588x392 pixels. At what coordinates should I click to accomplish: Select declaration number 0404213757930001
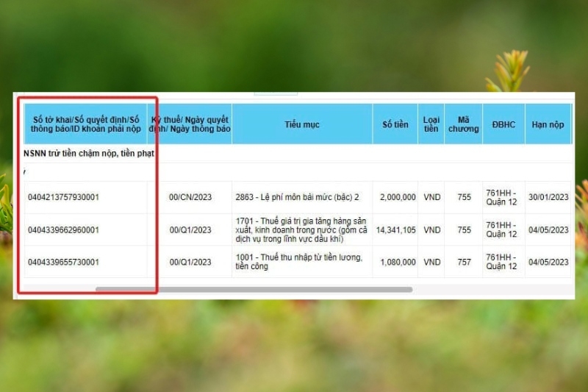(63, 197)
